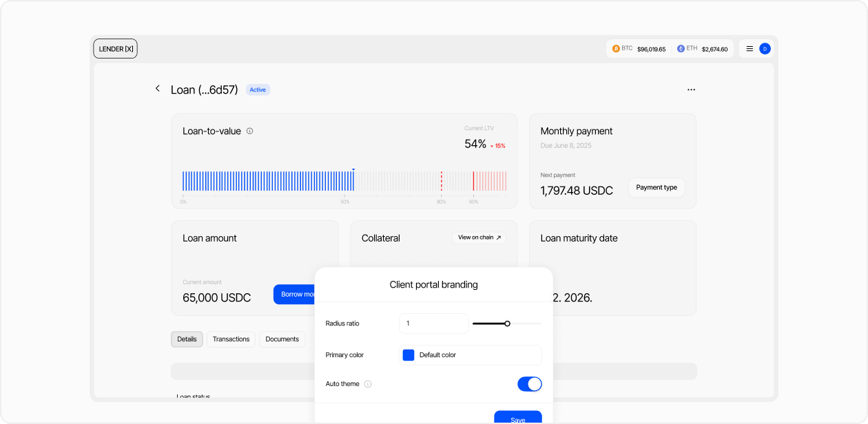The height and width of the screenshot is (424, 868).
Task: Click the Client portal branding heading
Action: pos(434,284)
